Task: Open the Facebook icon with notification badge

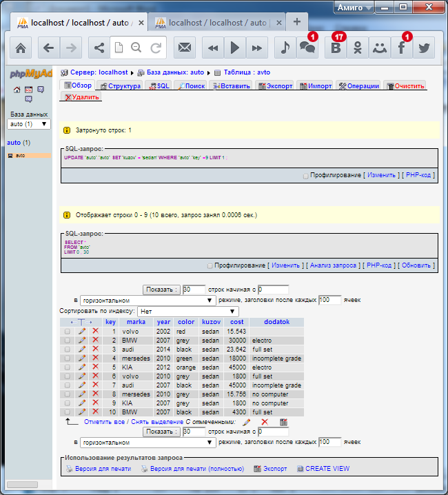Action: point(400,48)
